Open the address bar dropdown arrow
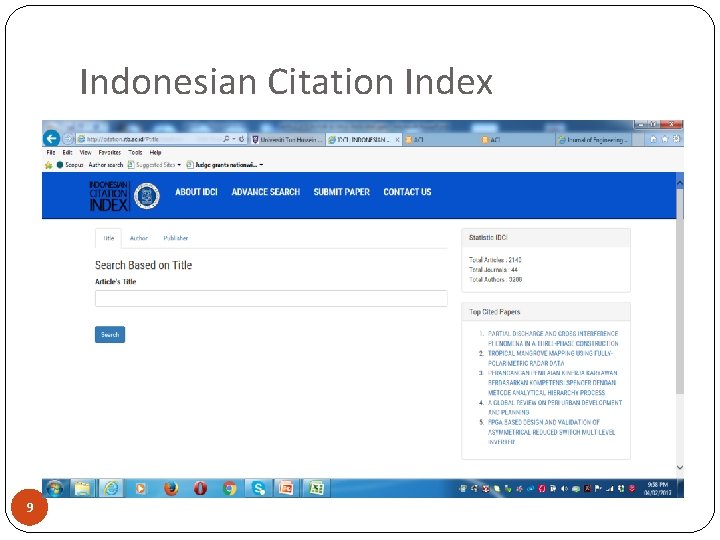 coord(234,139)
